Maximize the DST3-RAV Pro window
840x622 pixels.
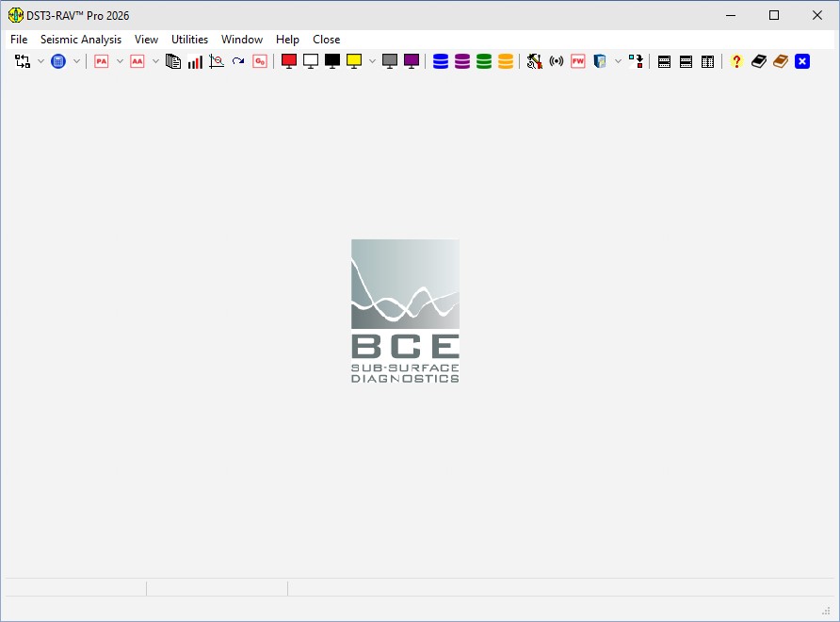click(x=773, y=15)
